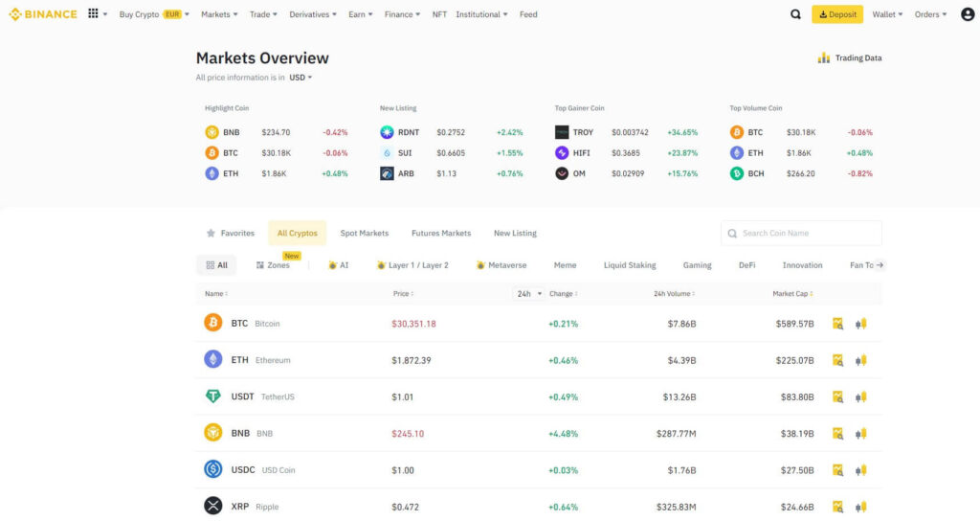This screenshot has height=521, width=980.
Task: Filter by DeFi category
Action: click(x=746, y=264)
